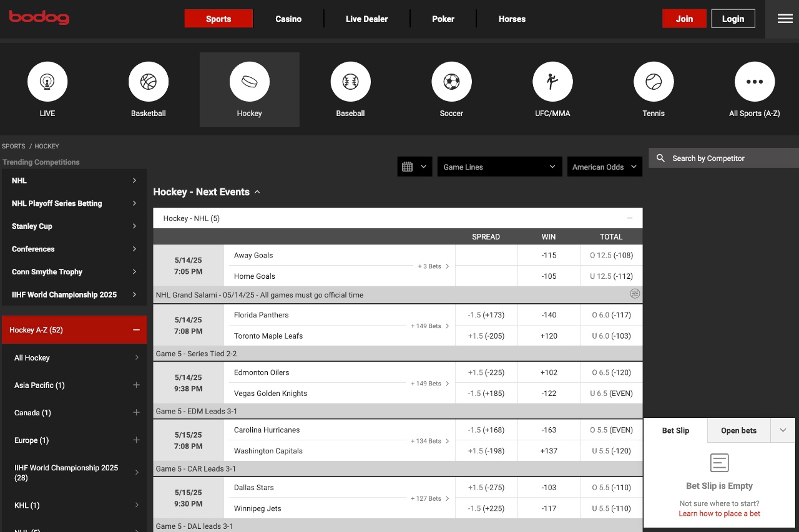Open the American Odds dropdown
Viewport: 799px width, 532px height.
[x=604, y=167]
